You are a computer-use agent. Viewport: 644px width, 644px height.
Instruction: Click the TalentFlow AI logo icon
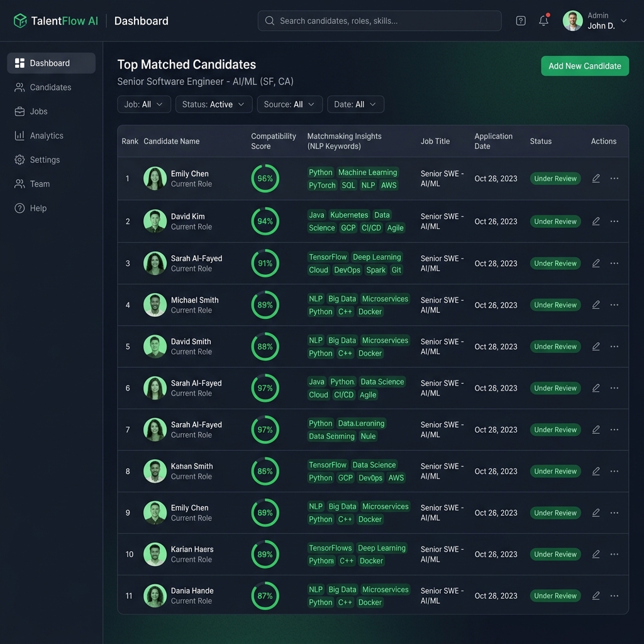pyautogui.click(x=19, y=21)
